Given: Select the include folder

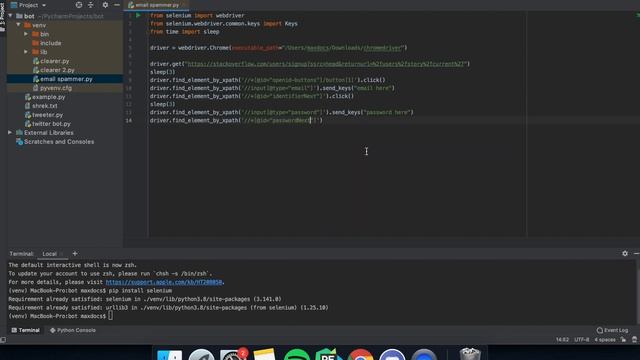Looking at the screenshot, I should 47,43.
